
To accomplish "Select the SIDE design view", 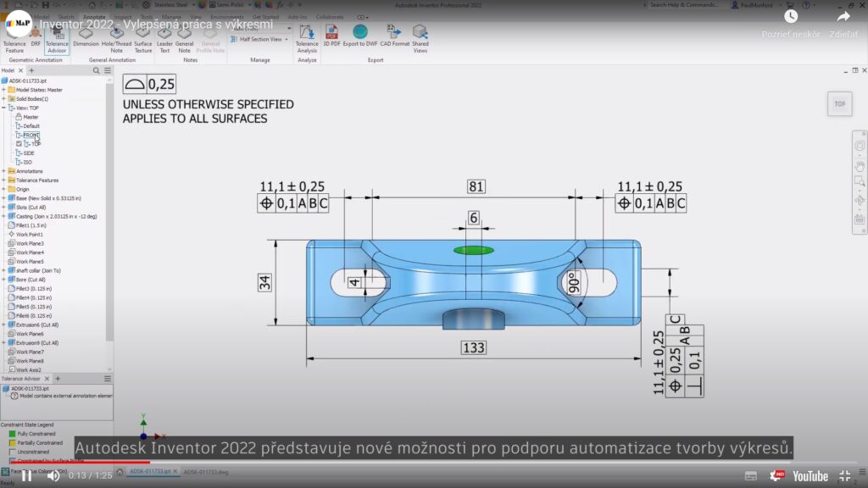I will pyautogui.click(x=29, y=153).
